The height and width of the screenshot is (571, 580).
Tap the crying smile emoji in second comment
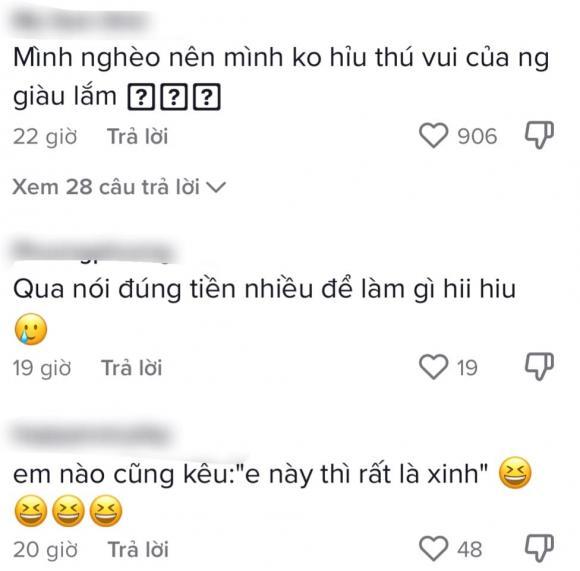[31, 329]
